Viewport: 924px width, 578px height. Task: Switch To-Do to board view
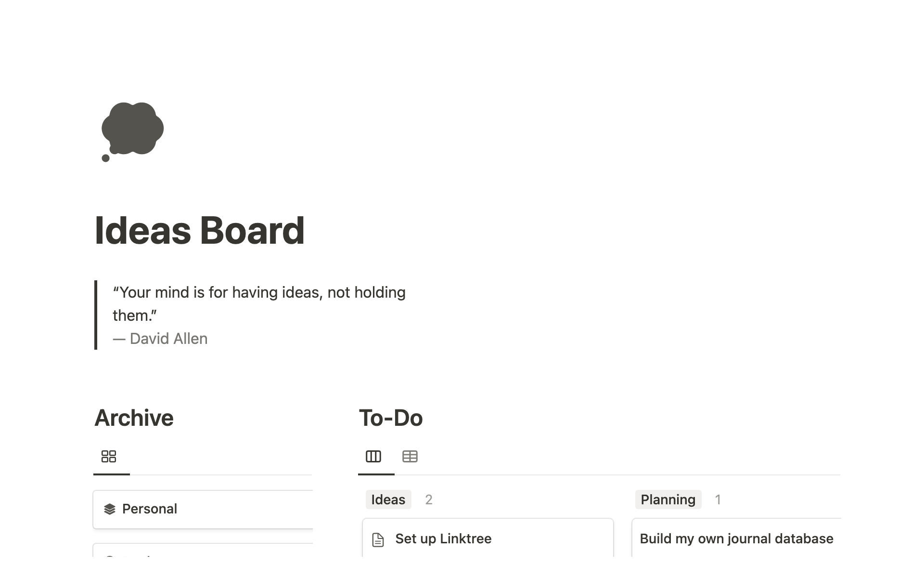373,457
